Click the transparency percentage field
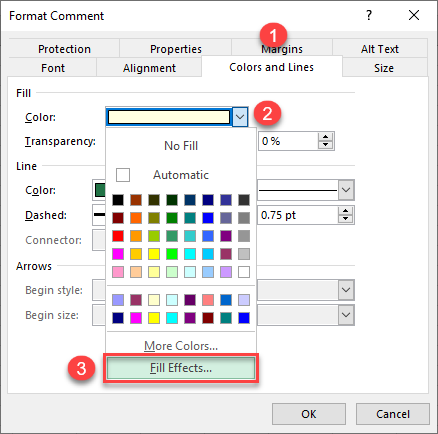This screenshot has width=438, height=434. pyautogui.click(x=288, y=141)
